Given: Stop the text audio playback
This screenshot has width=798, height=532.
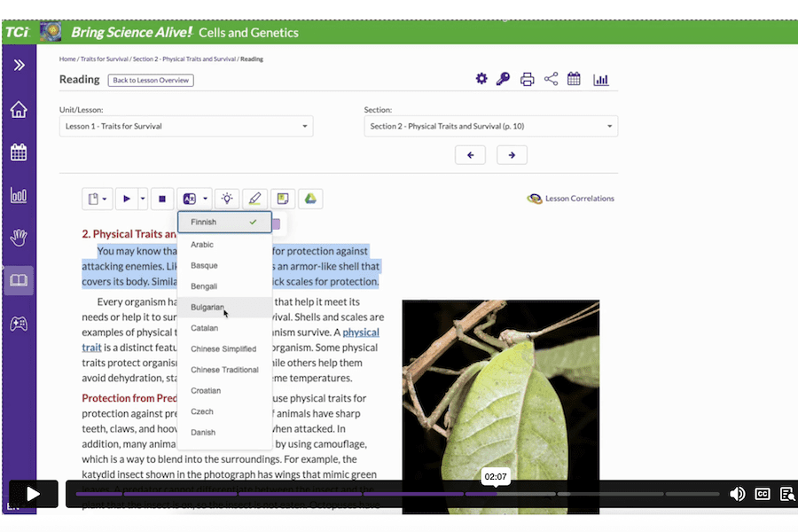Looking at the screenshot, I should 162,199.
